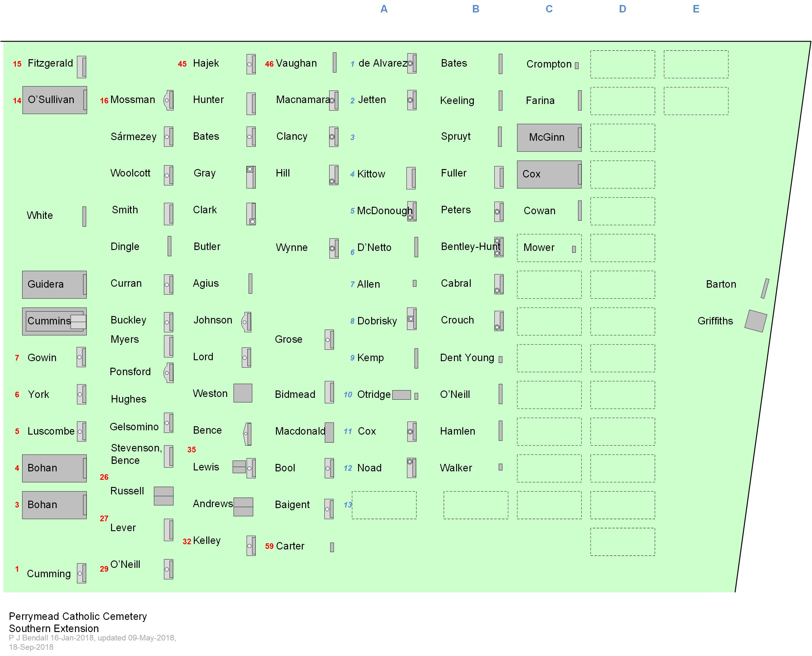The width and height of the screenshot is (812, 656).
Task: Click the Lewis headstone icon
Action: coord(251,468)
